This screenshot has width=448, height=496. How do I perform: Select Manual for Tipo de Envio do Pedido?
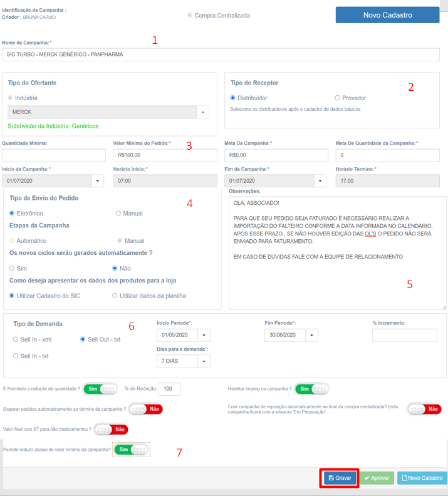click(118, 214)
